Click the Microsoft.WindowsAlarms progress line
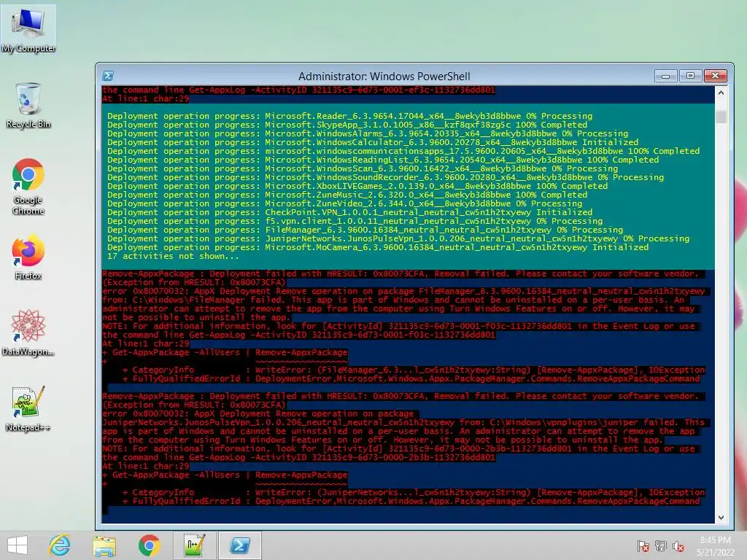 [x=368, y=134]
